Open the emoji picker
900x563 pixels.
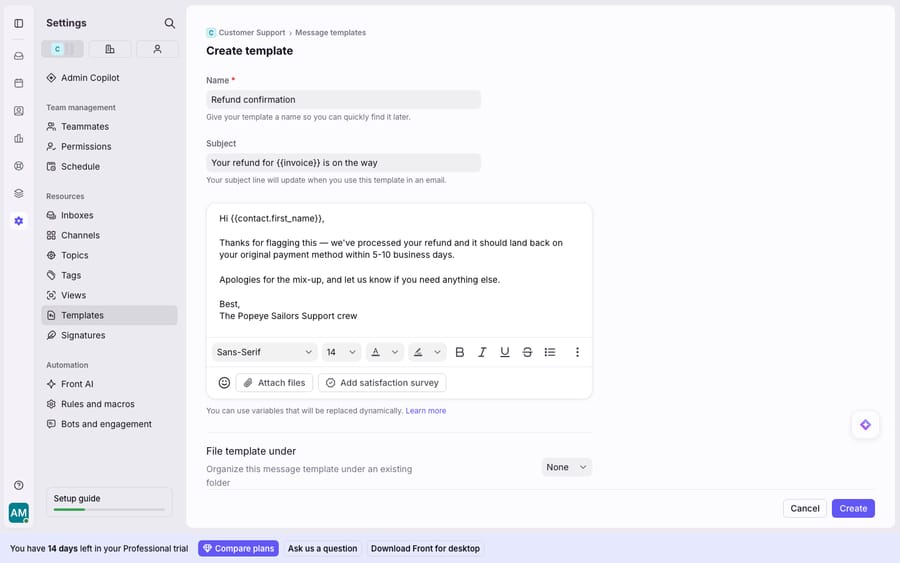pyautogui.click(x=224, y=383)
